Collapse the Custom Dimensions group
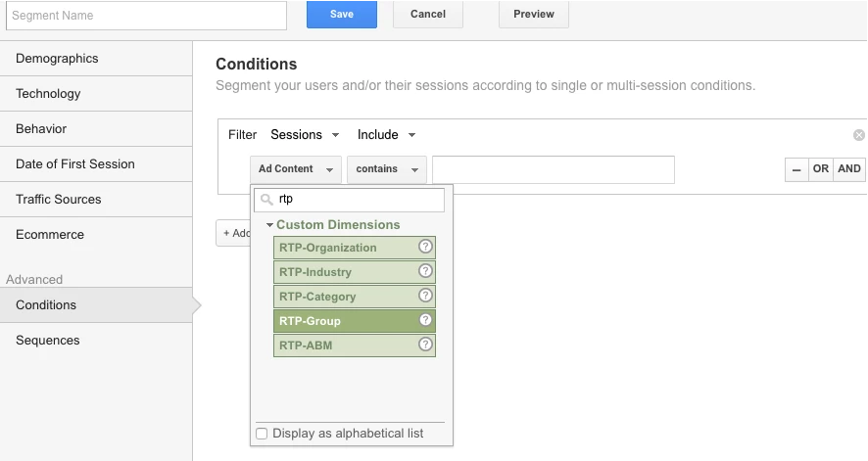Viewport: 868px width, 461px height. pyautogui.click(x=268, y=225)
